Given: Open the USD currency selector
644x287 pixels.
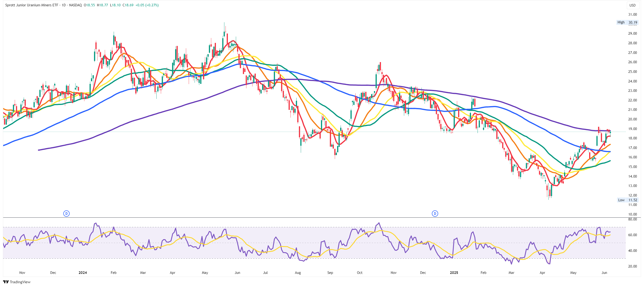Looking at the screenshot, I should [x=632, y=5].
